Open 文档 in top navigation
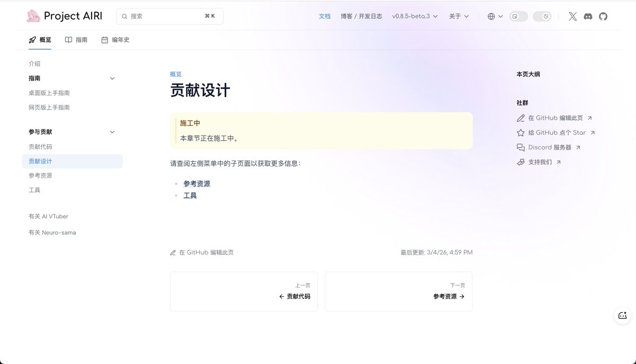This screenshot has height=364, width=636. click(324, 16)
